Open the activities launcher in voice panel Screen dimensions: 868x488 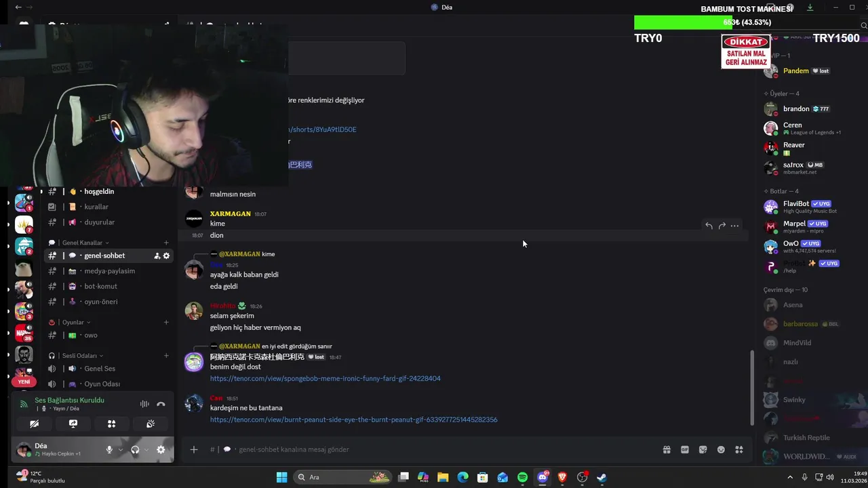pos(112,424)
